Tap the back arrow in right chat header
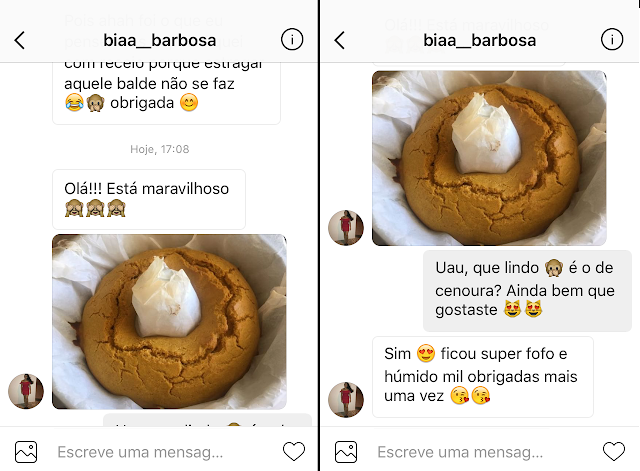Viewport: 640px width, 471px height. (340, 40)
